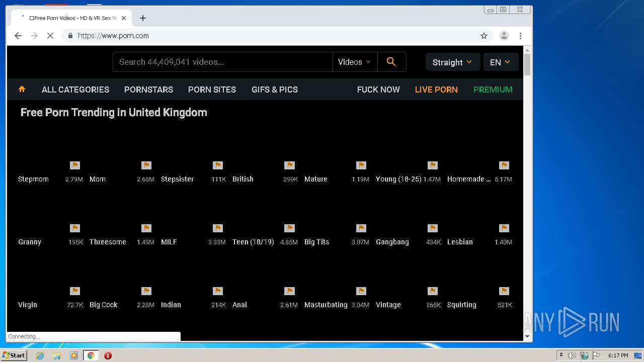Select the browser tab titled Free Porn Videos
Screen dimensions: 644x362
tap(71, 18)
